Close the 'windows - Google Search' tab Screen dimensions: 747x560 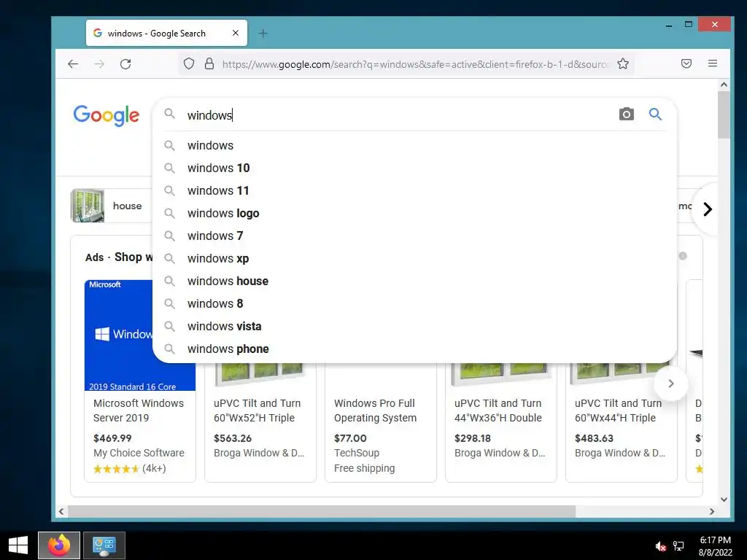click(236, 33)
